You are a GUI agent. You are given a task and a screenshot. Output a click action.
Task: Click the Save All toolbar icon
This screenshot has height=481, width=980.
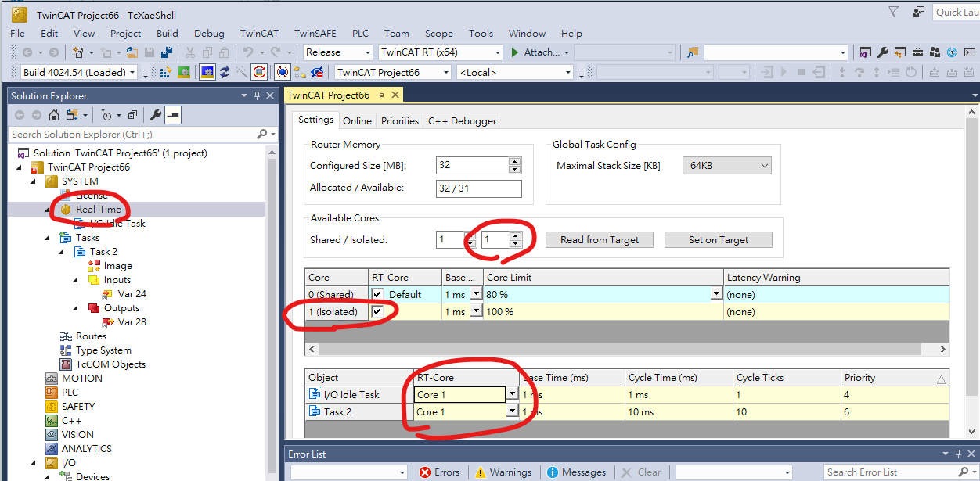pyautogui.click(x=166, y=52)
